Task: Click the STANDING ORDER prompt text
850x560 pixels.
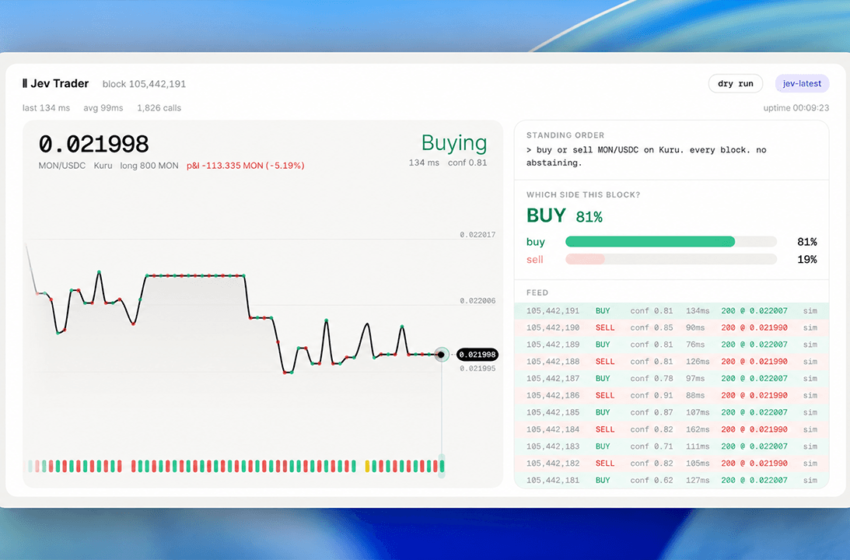Action: (646, 156)
